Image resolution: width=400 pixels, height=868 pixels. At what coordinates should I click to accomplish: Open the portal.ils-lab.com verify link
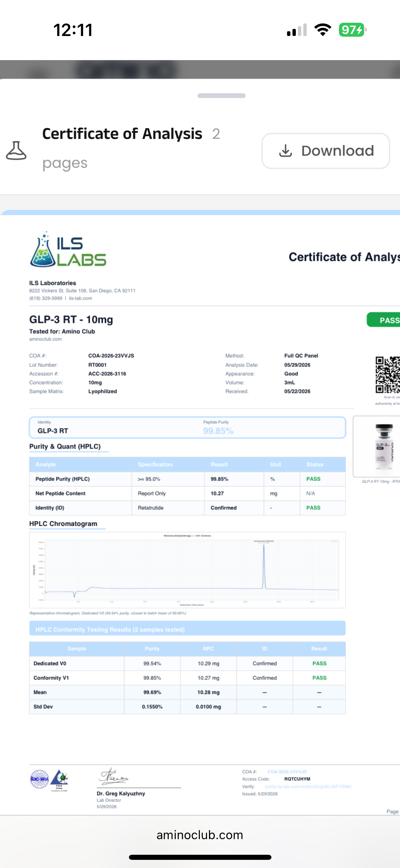tap(308, 786)
